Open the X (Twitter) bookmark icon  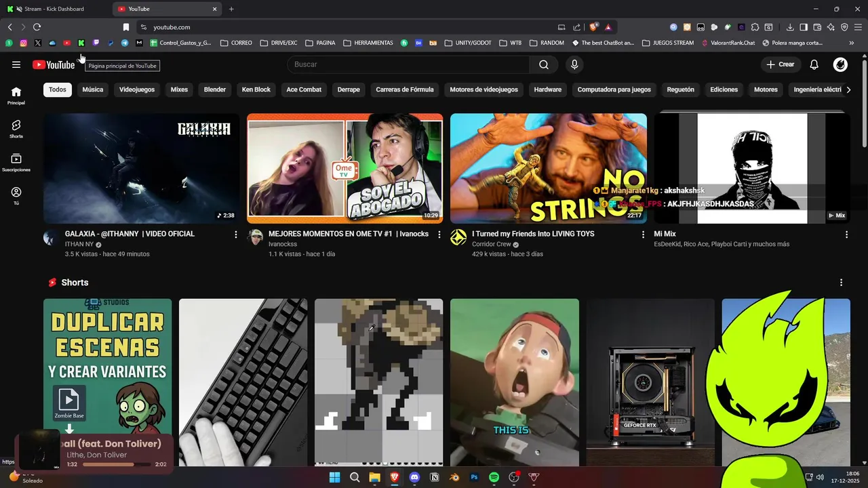tap(37, 43)
